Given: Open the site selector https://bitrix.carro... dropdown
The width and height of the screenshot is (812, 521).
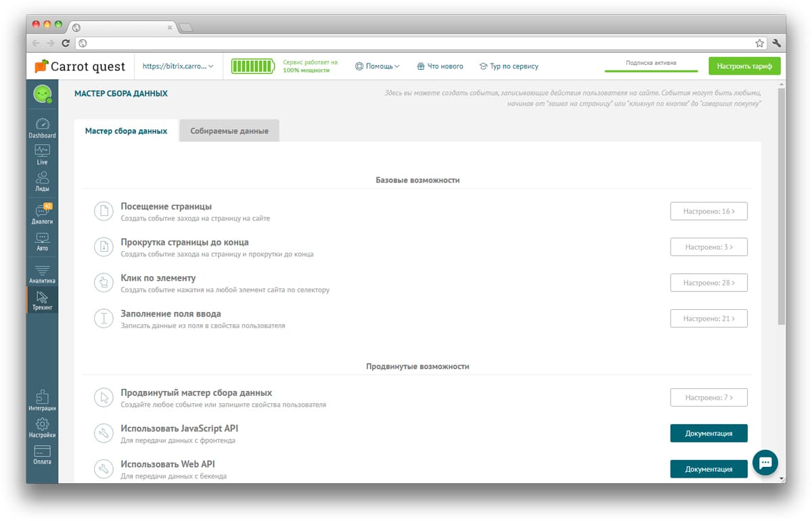Looking at the screenshot, I should pos(178,66).
